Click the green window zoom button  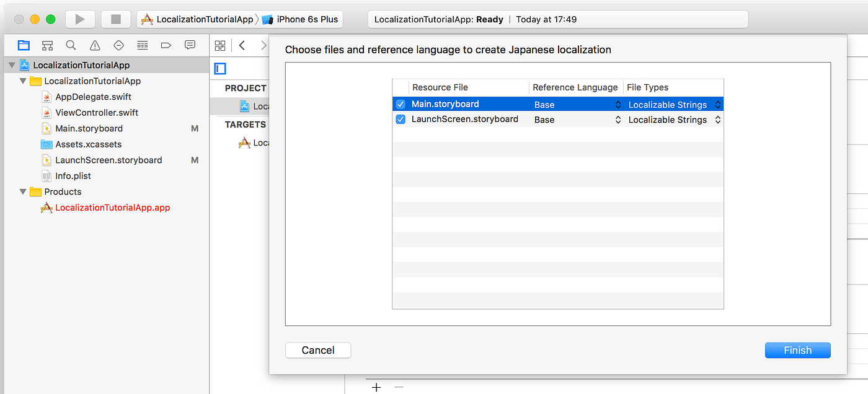[51, 19]
